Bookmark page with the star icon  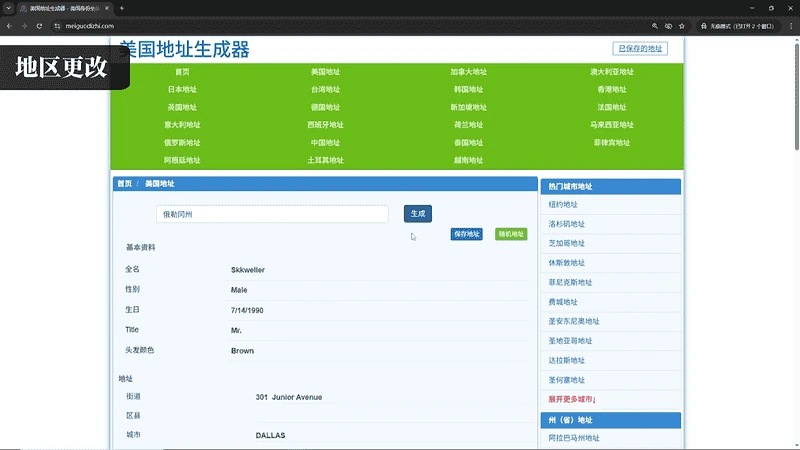pos(682,26)
